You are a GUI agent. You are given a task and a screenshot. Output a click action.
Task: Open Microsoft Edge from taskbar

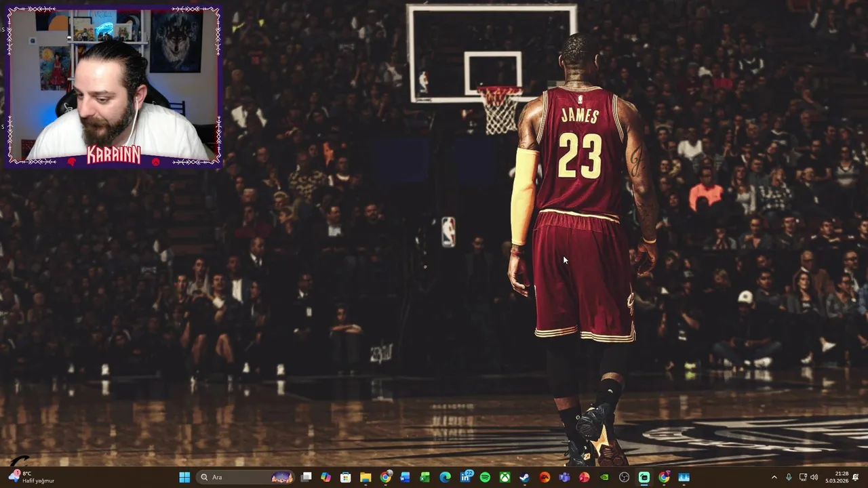coord(445,477)
